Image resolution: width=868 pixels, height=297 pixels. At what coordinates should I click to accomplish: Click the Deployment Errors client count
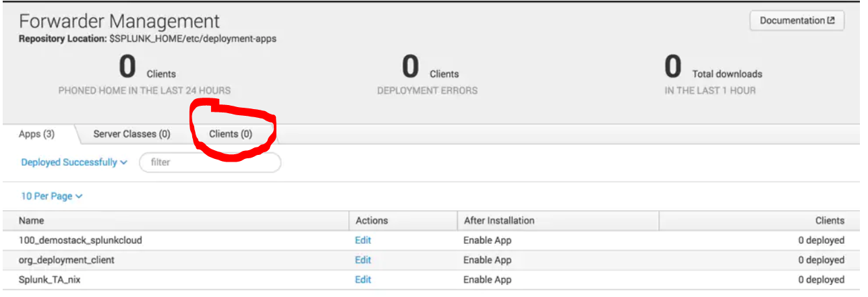coord(411,68)
